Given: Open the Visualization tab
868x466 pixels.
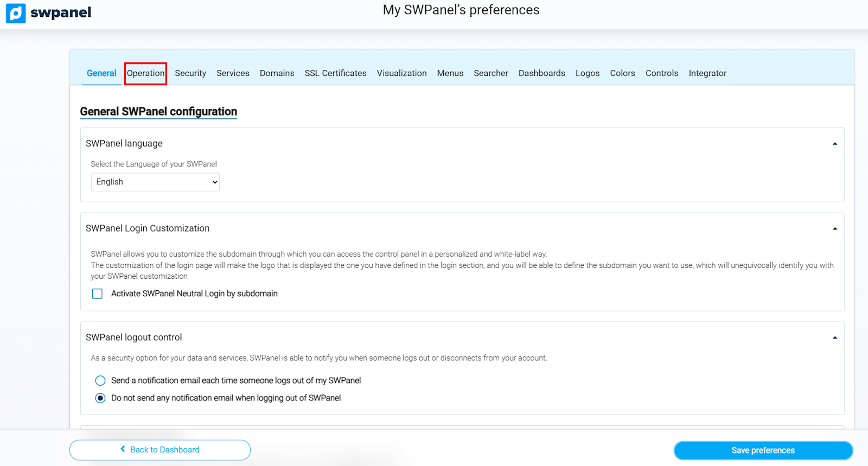Looking at the screenshot, I should point(401,73).
